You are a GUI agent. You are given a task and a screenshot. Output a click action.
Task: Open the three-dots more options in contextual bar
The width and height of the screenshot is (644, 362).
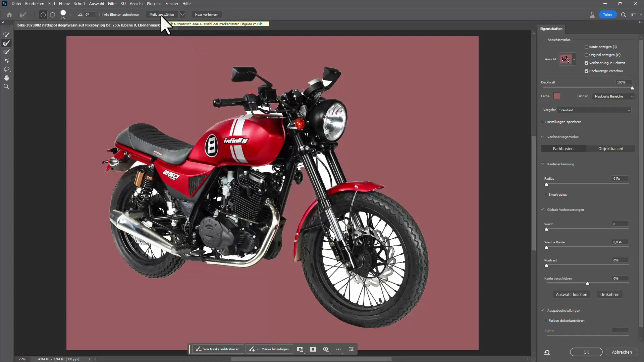338,349
